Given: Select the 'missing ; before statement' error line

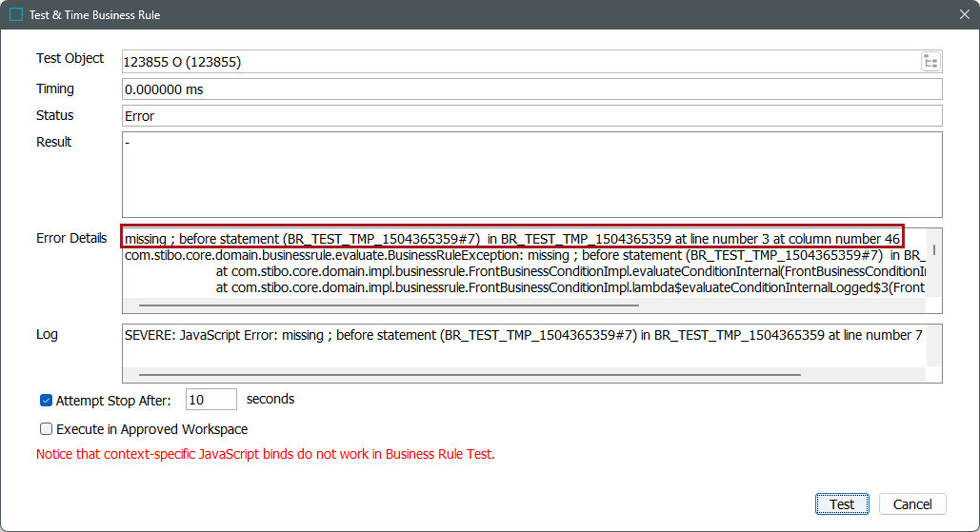Looking at the screenshot, I should click(x=511, y=239).
